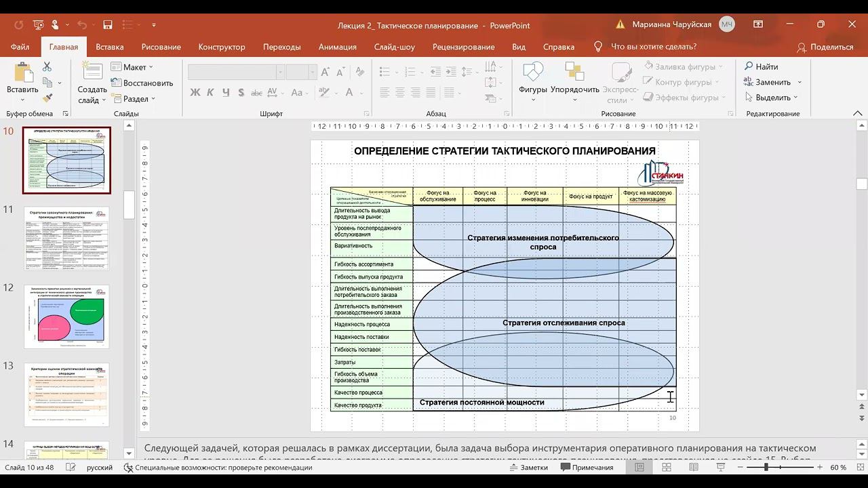Click the lightbulb 'Что вы хотите сделать?' box
Screen dimensions: 868x488
[654, 47]
